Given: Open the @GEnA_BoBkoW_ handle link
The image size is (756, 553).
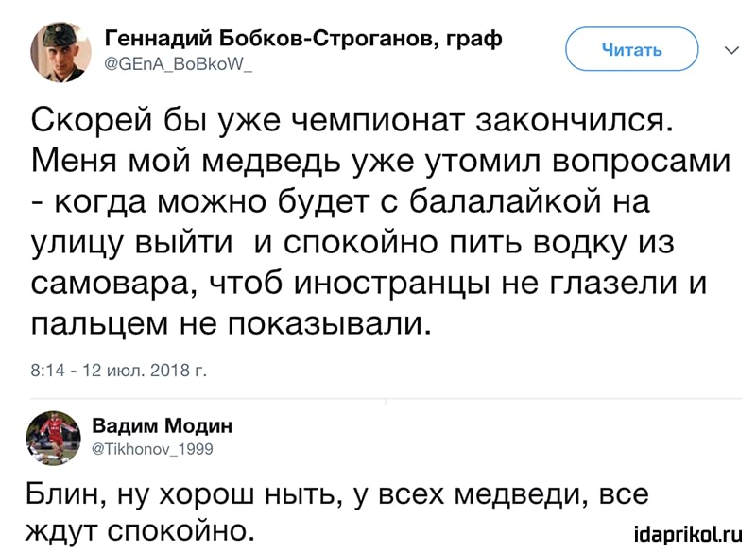Looking at the screenshot, I should (179, 65).
